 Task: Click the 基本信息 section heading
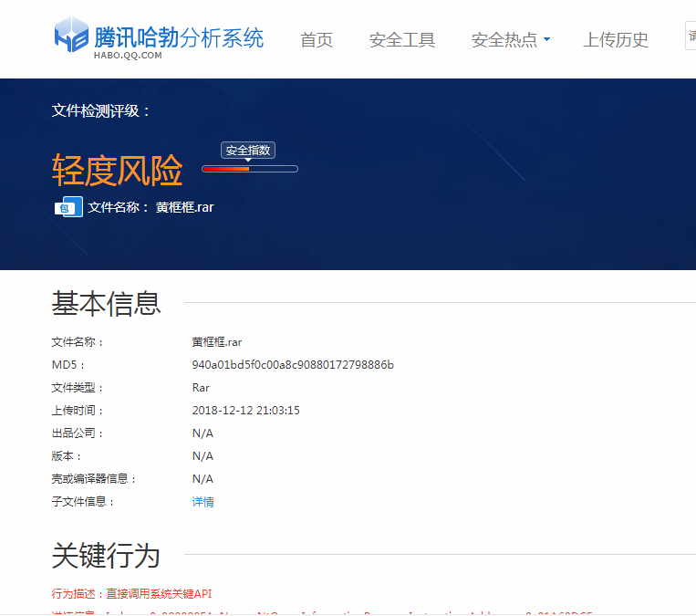[x=107, y=304]
